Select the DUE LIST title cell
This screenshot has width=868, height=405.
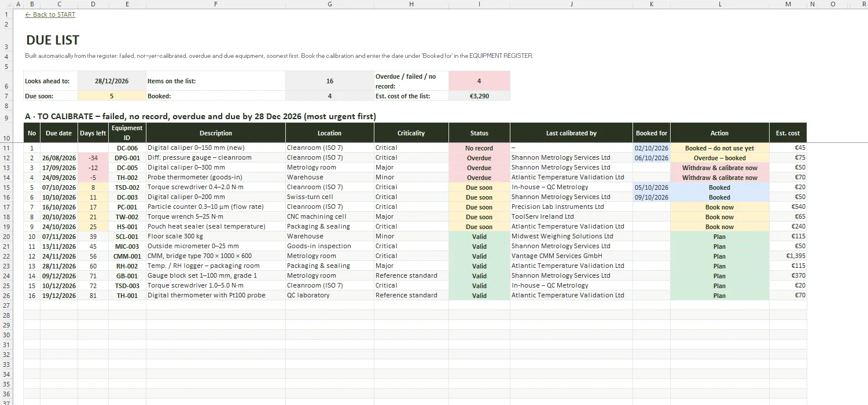(53, 40)
